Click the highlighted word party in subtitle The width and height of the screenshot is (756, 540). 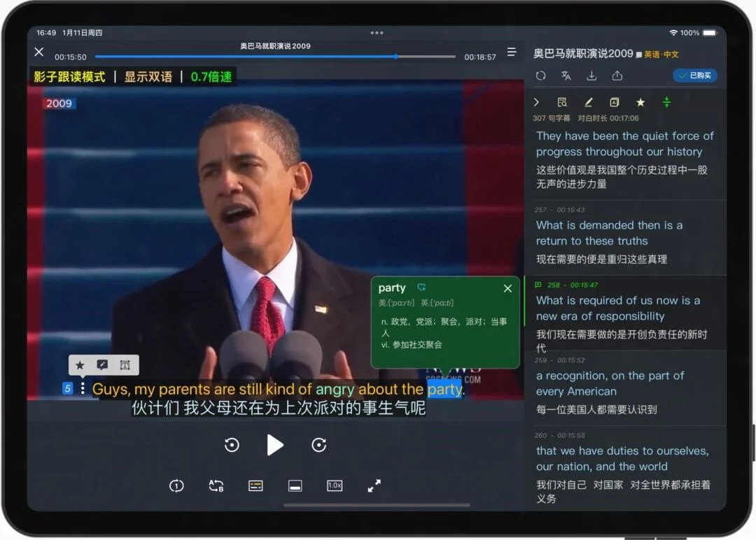pos(444,389)
